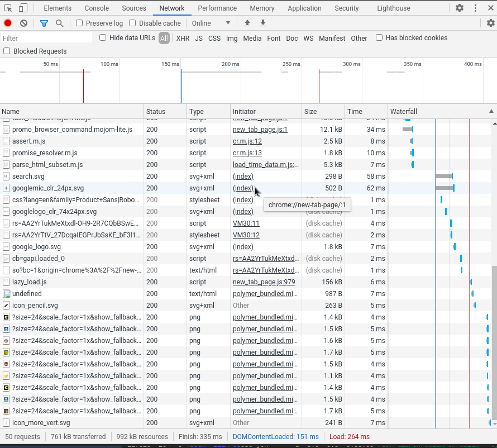Toggle the device toolbar icon
The width and height of the screenshot is (497, 448).
coord(23,8)
